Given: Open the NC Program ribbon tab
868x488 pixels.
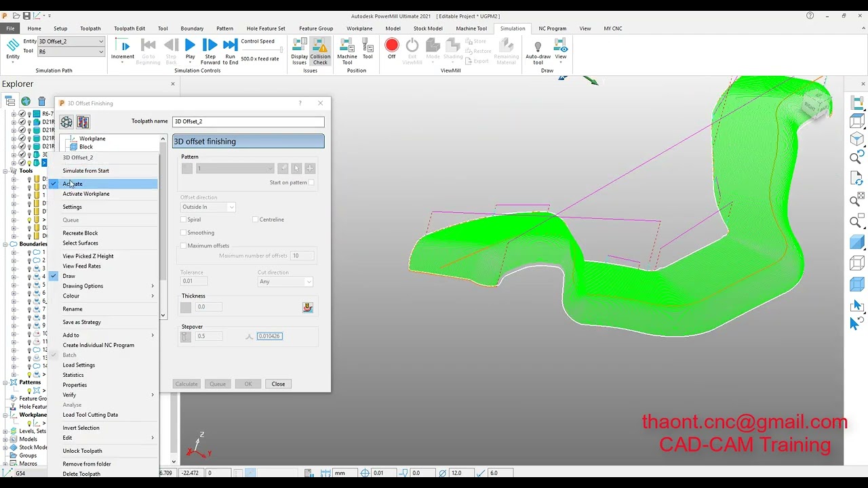Looking at the screenshot, I should click(x=552, y=28).
